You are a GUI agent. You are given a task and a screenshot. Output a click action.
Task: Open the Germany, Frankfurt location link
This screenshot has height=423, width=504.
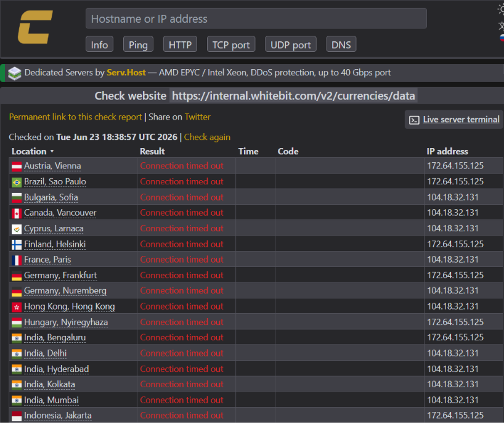click(x=60, y=276)
